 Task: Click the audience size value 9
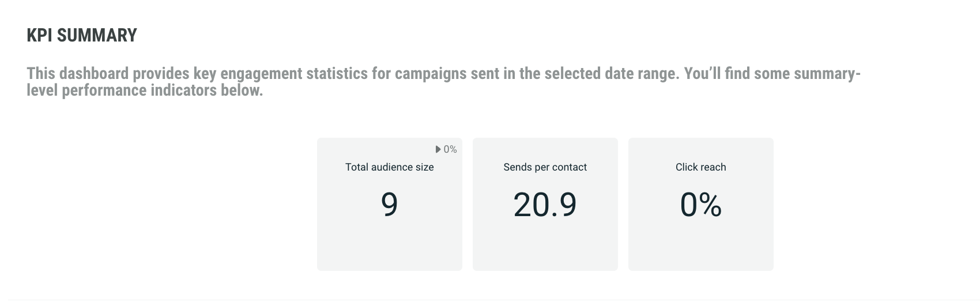click(389, 204)
